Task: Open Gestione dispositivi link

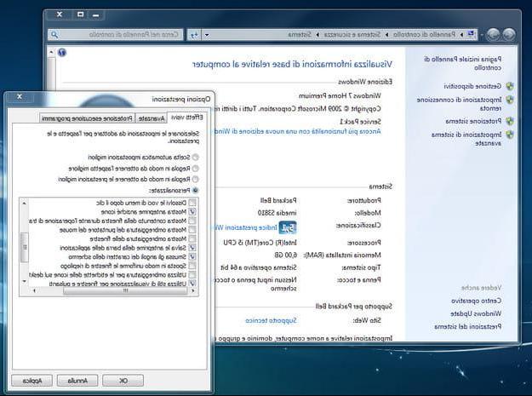Action: (472, 86)
